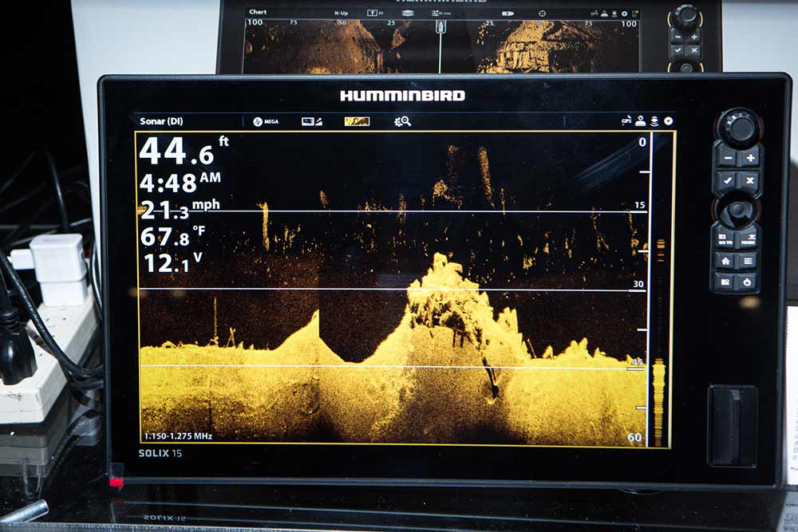Tap the real-time sonar column strip
Image resolution: width=798 pixels, height=532 pixels.
pos(661,290)
